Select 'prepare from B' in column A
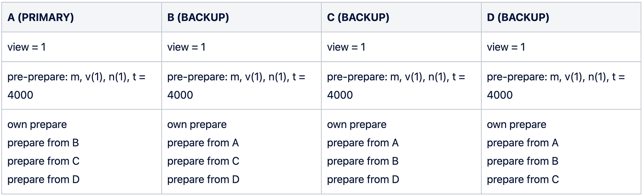 pos(43,143)
